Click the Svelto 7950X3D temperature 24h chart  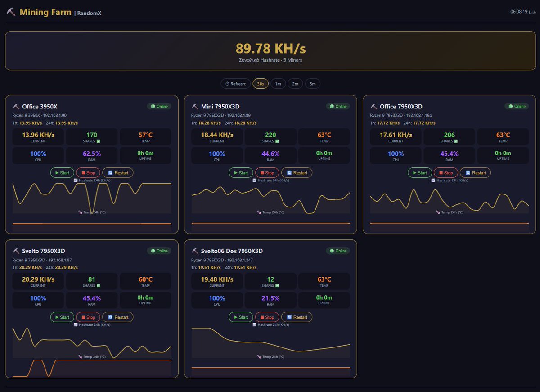click(x=92, y=368)
